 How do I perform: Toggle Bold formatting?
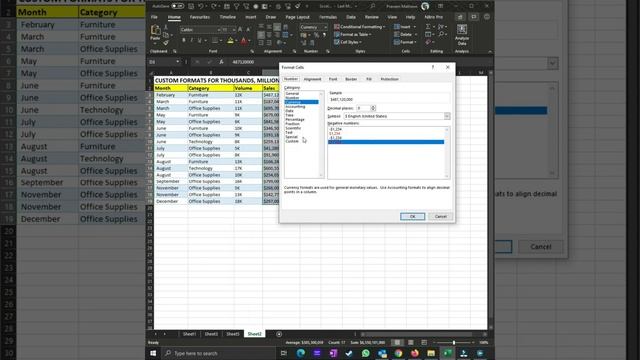(x=184, y=40)
